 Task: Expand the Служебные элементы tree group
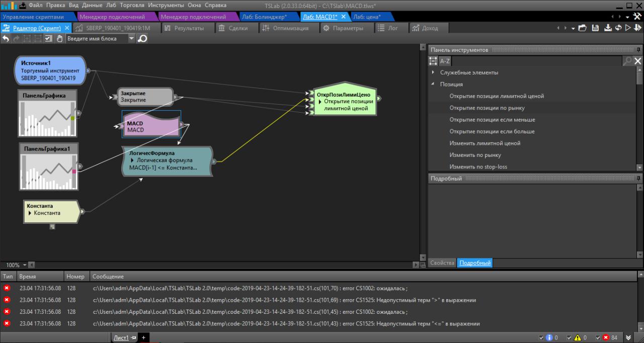point(434,72)
